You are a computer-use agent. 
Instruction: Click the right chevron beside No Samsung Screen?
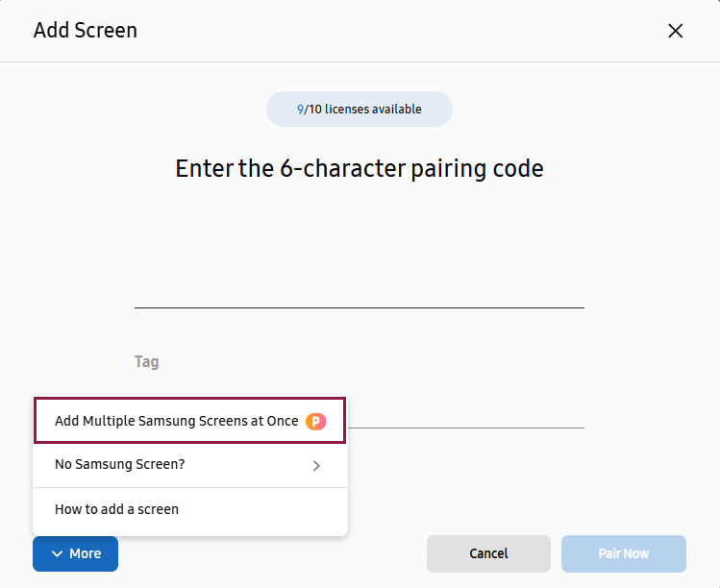click(x=316, y=465)
